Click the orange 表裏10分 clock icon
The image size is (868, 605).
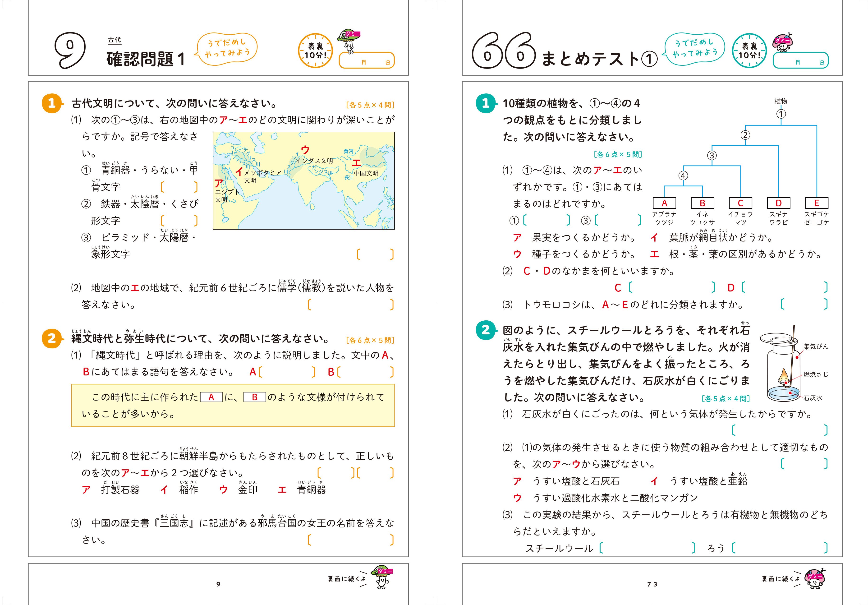point(315,51)
